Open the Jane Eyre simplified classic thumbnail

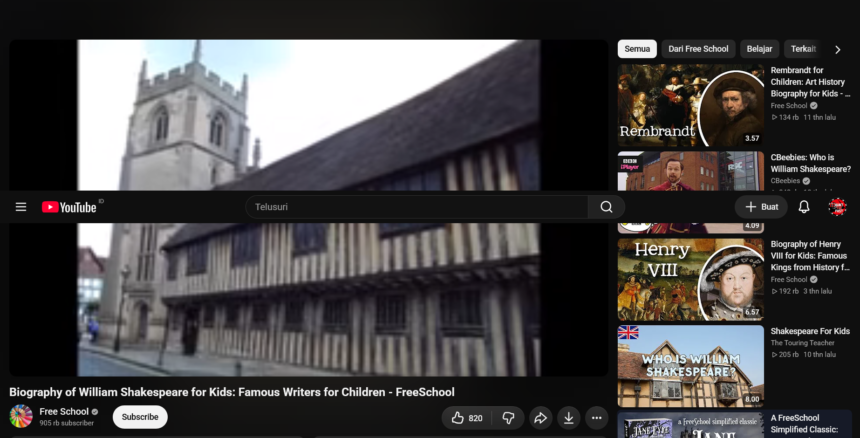click(x=691, y=425)
